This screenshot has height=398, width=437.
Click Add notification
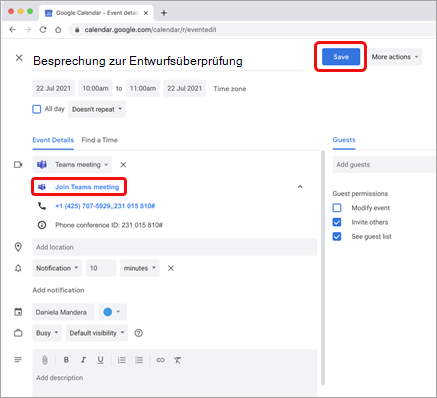click(x=58, y=290)
